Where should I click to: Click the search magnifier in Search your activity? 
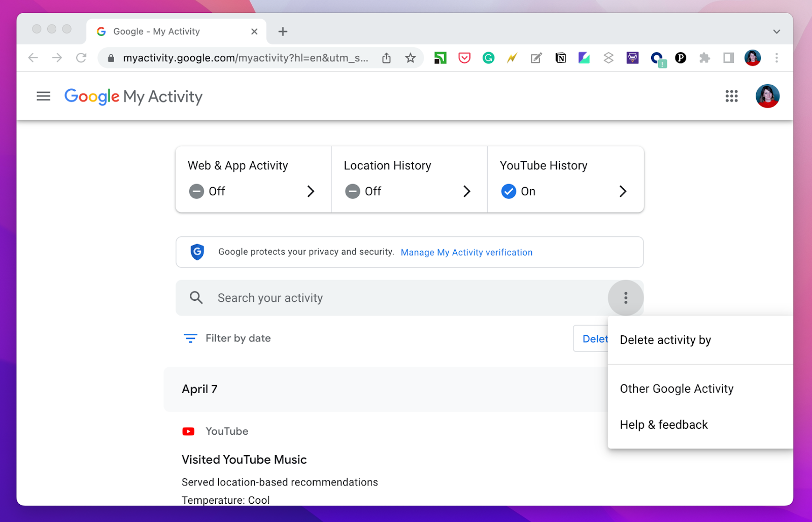tap(196, 298)
